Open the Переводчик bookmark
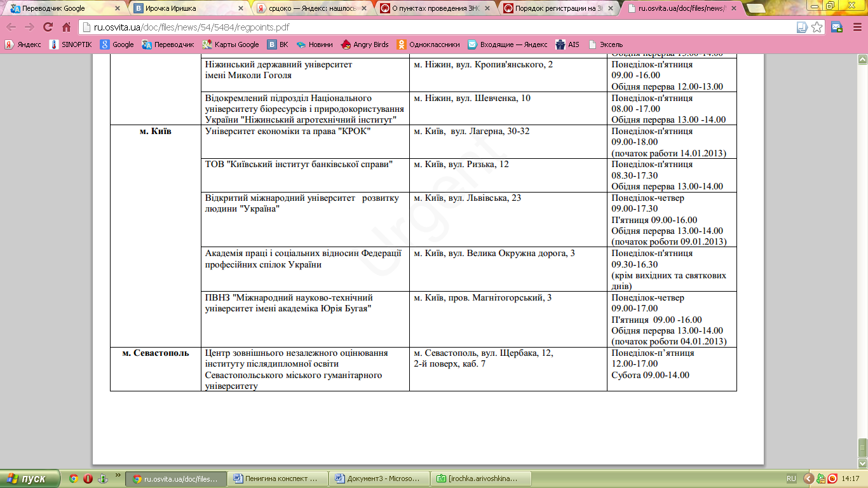The image size is (868, 488). [168, 44]
